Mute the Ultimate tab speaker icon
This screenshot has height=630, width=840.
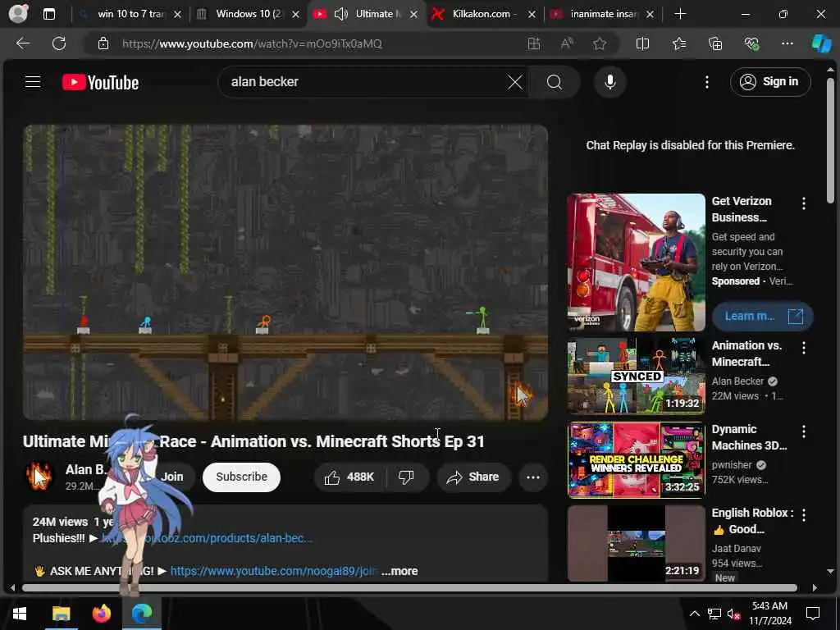tap(340, 14)
